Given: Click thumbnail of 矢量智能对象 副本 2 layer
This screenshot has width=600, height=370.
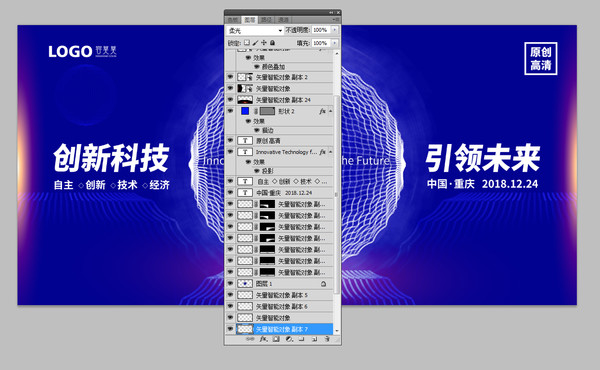Looking at the screenshot, I should pos(245,77).
